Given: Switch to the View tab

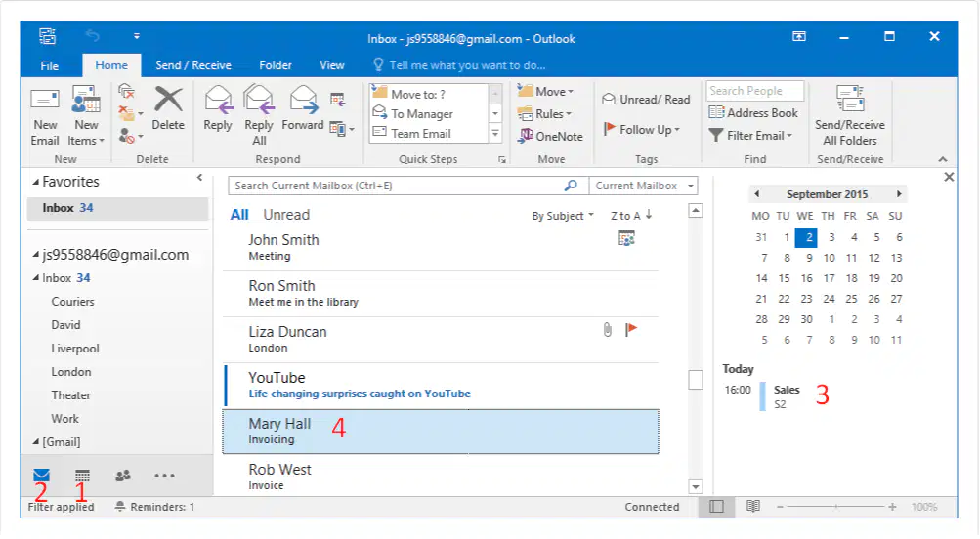Looking at the screenshot, I should tap(332, 65).
